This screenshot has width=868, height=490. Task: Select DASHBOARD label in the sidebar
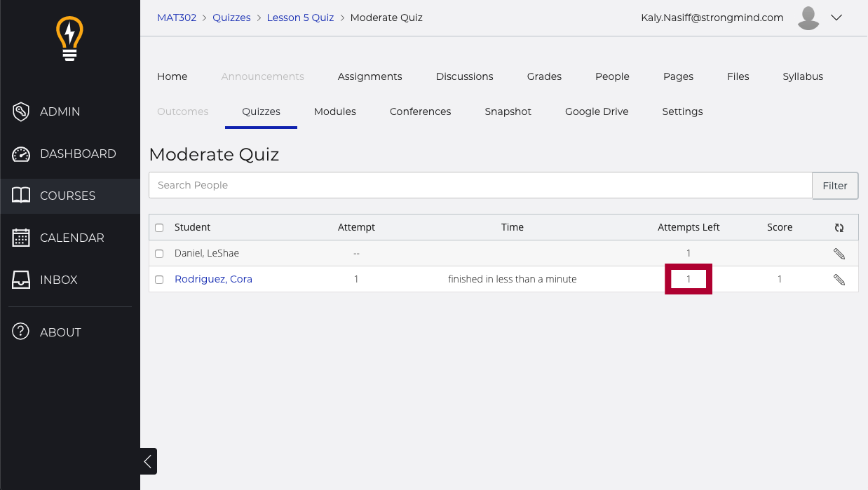[x=78, y=154]
